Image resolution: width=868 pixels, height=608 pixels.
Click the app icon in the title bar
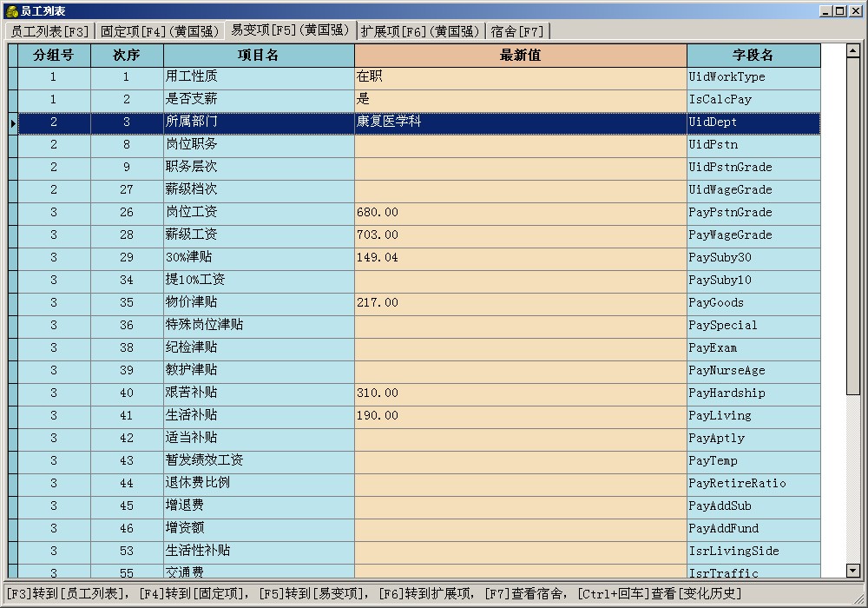pyautogui.click(x=11, y=10)
